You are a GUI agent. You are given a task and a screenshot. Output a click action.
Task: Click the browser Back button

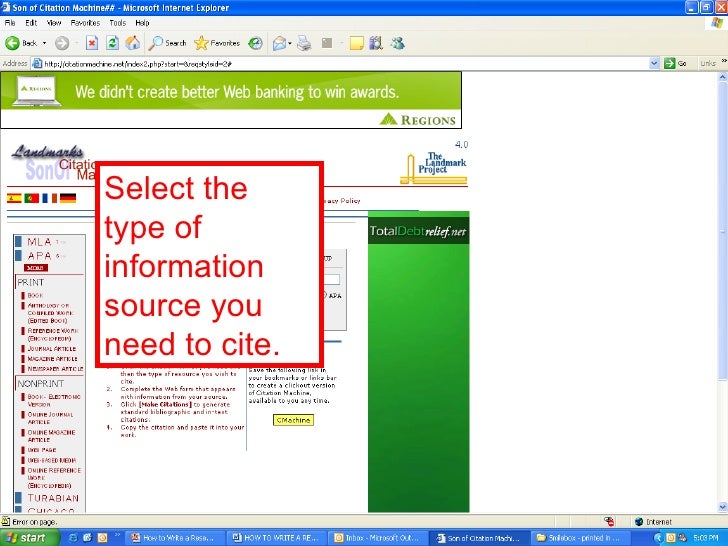pos(21,43)
